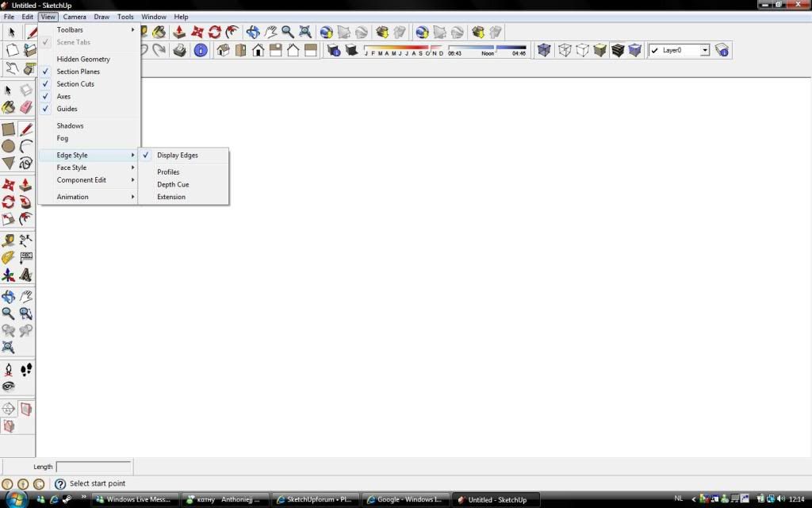Open the Draw menu
Screen dimensions: 812x508
tap(101, 17)
